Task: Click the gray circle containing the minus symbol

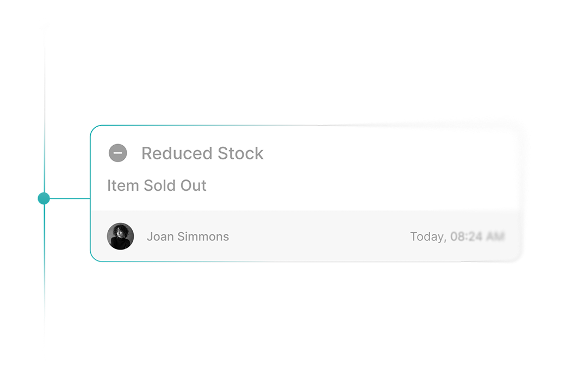Action: click(117, 153)
